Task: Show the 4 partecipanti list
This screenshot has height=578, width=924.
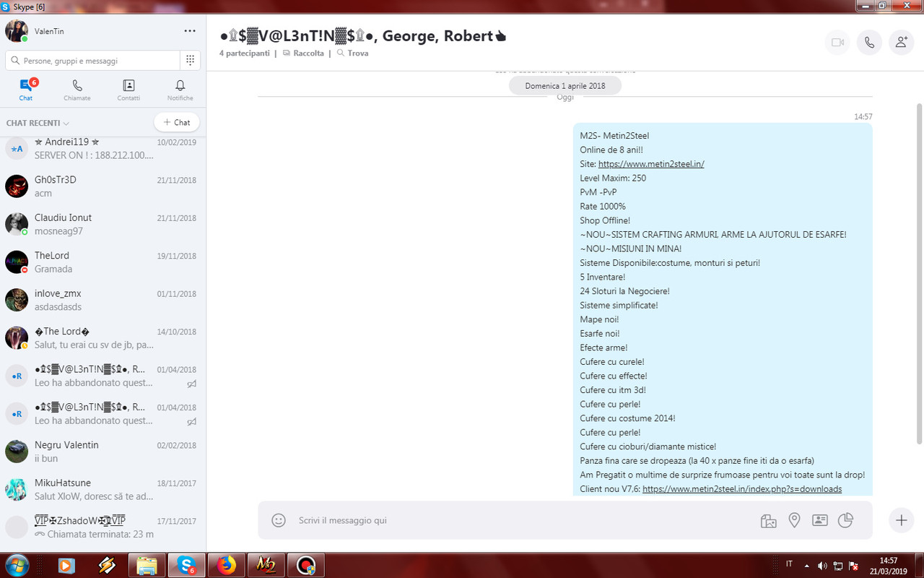Action: [x=245, y=53]
